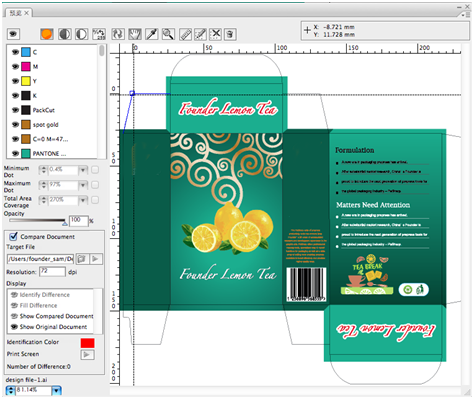Click the Resolution dpi input field

(52, 271)
